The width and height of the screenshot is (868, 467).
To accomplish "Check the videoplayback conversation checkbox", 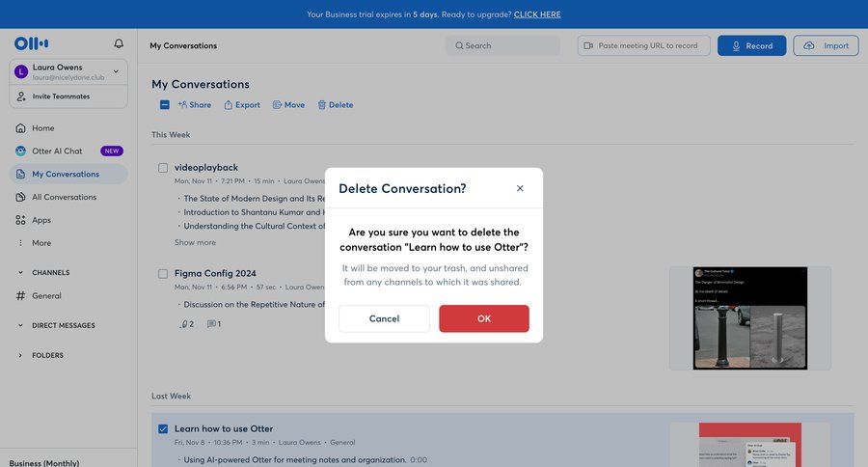I will [x=163, y=168].
